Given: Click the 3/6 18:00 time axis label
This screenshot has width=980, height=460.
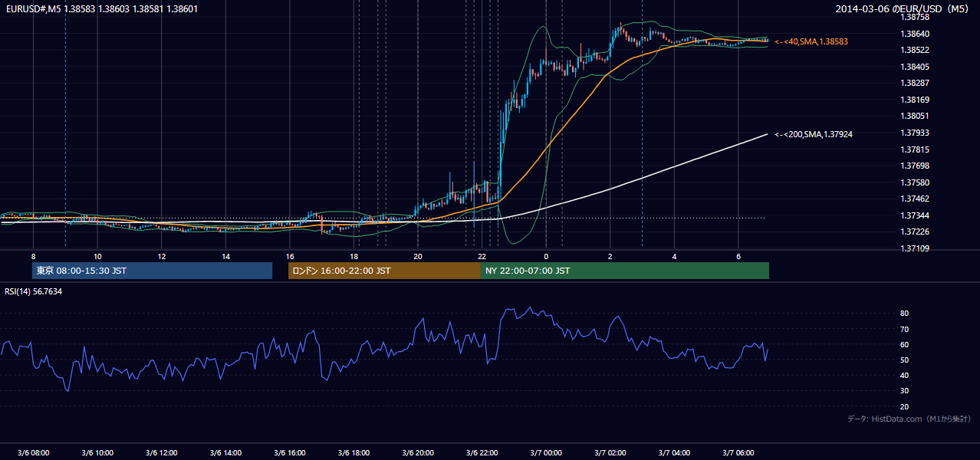Looking at the screenshot, I should click(x=354, y=452).
